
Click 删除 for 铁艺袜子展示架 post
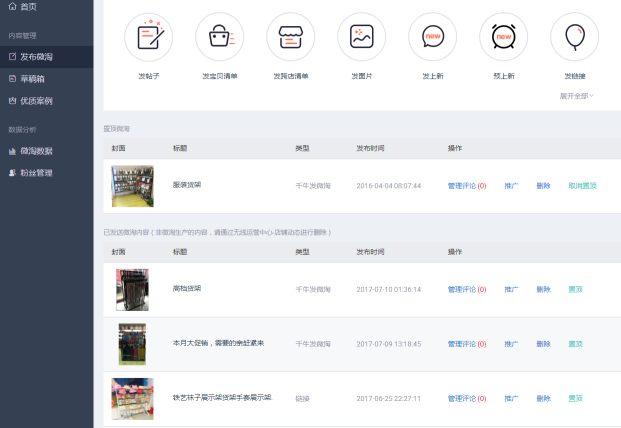pos(543,398)
